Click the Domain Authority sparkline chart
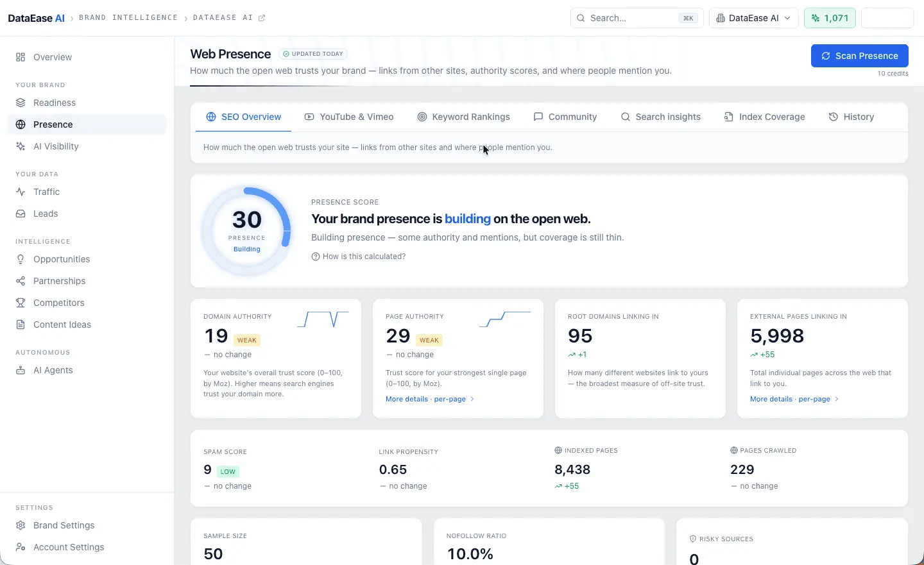This screenshot has width=924, height=565. [323, 319]
